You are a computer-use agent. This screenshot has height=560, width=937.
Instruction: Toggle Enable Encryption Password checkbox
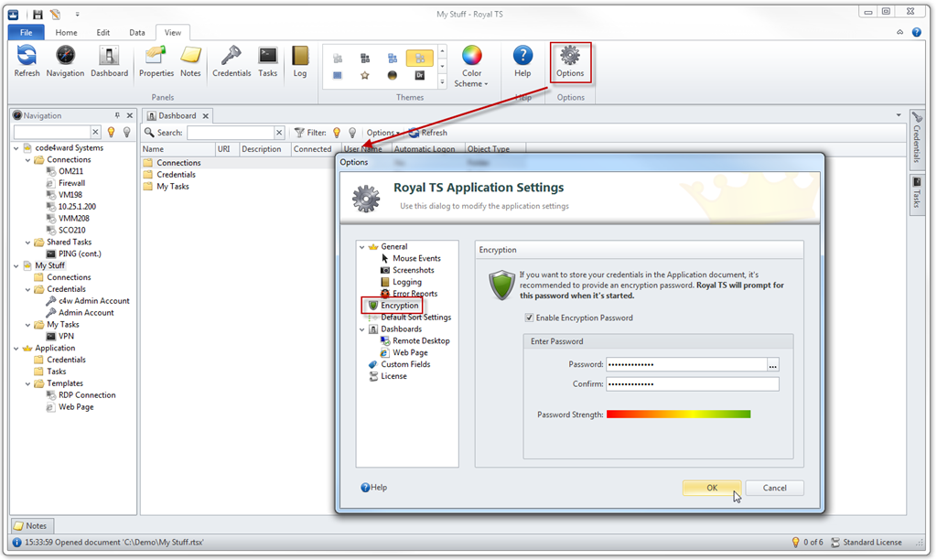(x=529, y=318)
